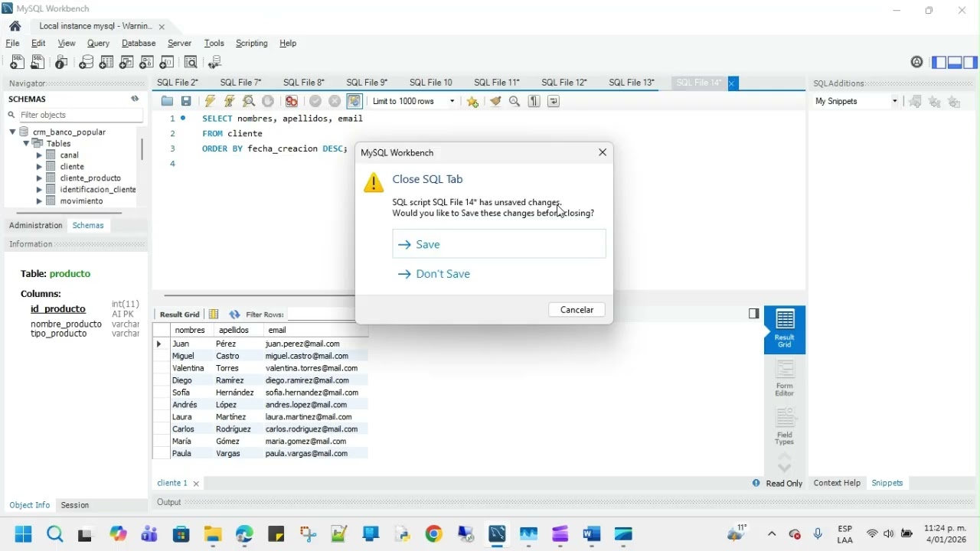Open the Server menu
This screenshot has height=551, width=980.
[x=180, y=44]
